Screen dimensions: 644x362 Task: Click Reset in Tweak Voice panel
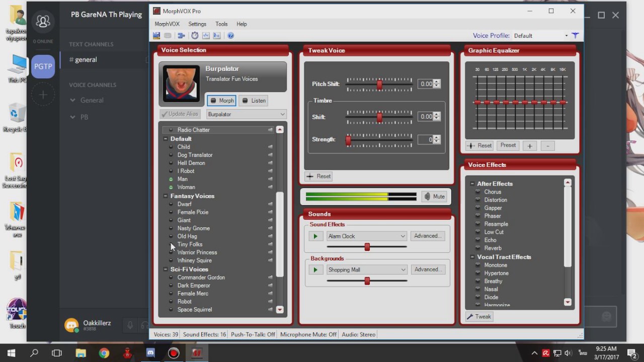(318, 176)
